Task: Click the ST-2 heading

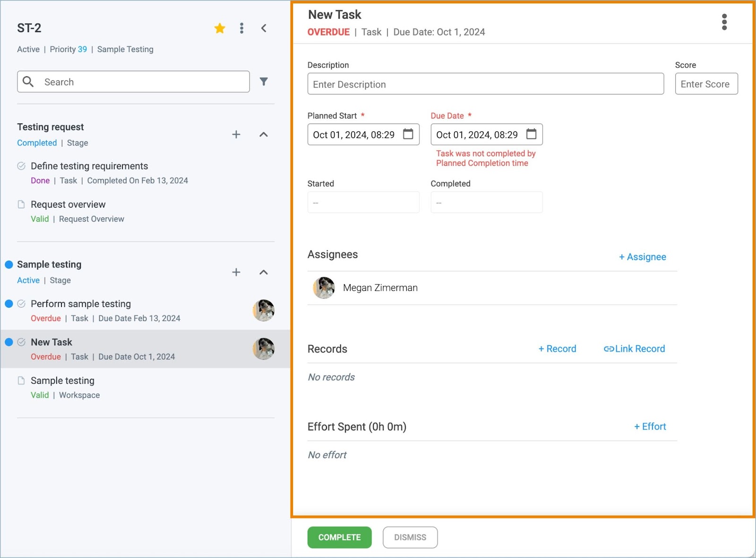Action: [29, 28]
